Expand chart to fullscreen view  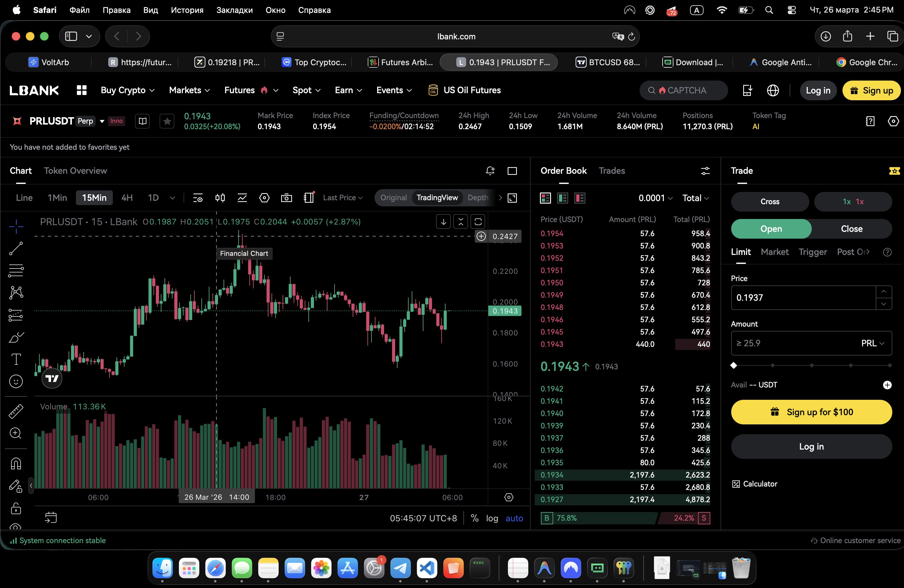tap(512, 198)
